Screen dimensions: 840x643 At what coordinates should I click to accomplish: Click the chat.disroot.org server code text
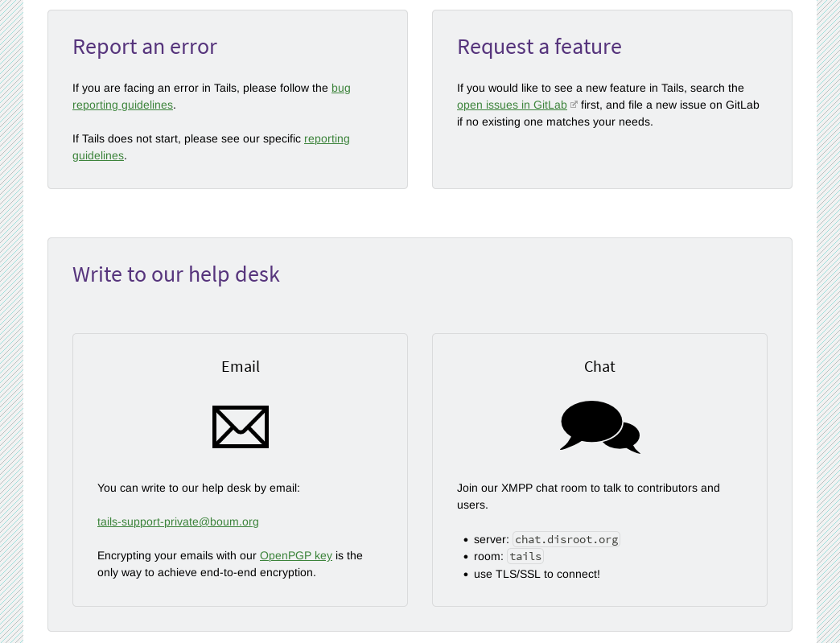coord(566,539)
